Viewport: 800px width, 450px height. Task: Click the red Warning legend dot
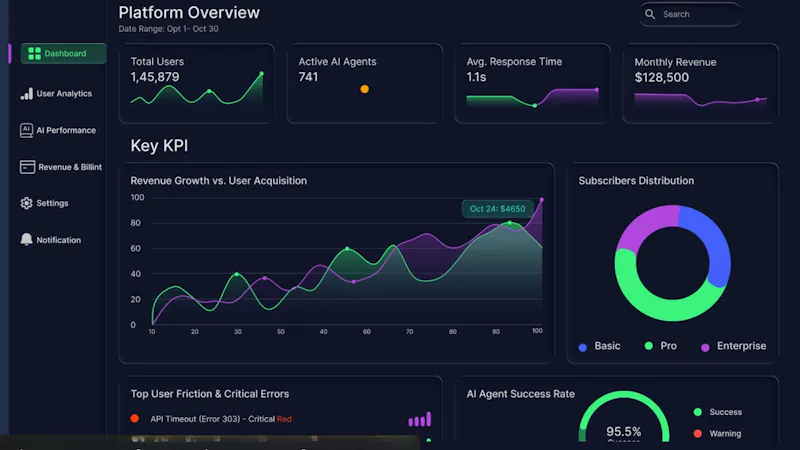click(x=697, y=433)
